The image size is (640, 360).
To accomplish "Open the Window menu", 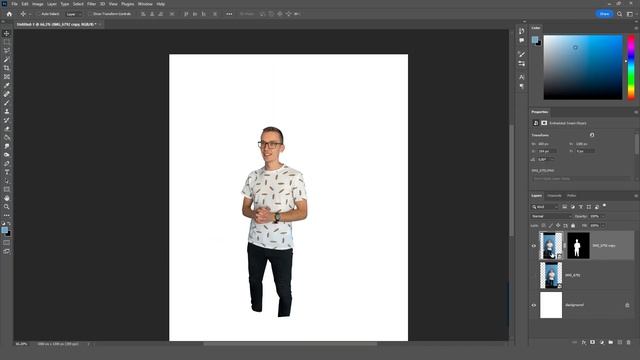I will click(145, 4).
